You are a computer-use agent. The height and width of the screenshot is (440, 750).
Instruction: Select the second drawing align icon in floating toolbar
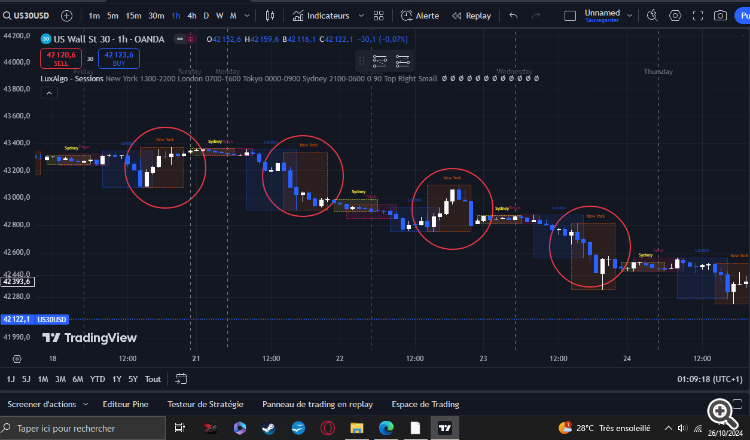[403, 61]
